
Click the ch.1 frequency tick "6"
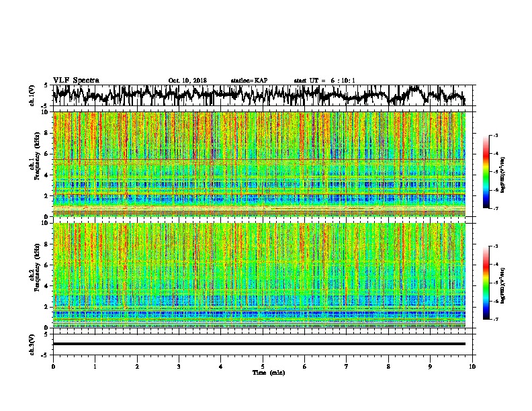[x=46, y=154]
